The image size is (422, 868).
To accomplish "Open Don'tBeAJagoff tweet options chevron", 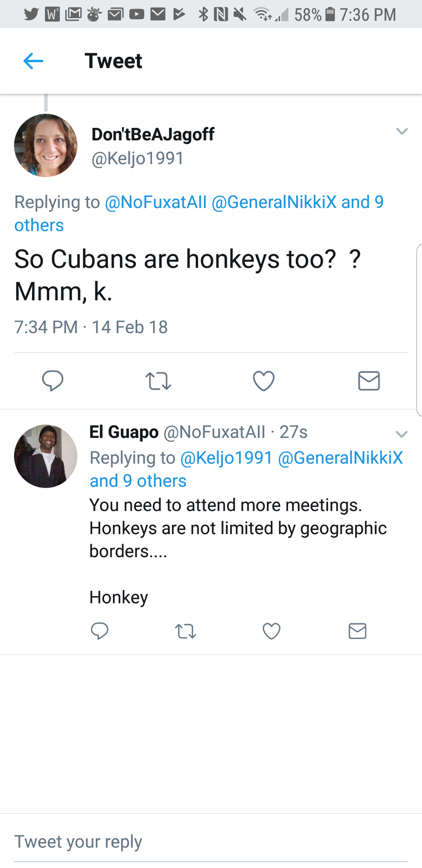I will (x=402, y=131).
